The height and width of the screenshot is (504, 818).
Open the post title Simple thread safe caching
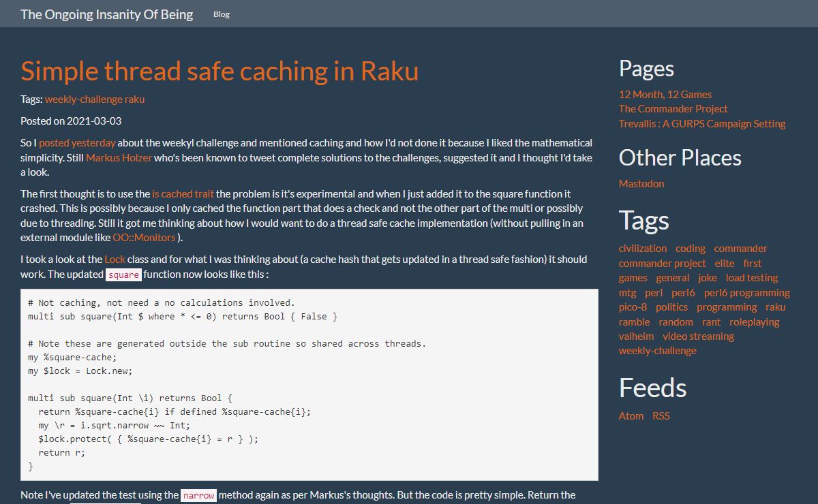pos(219,71)
